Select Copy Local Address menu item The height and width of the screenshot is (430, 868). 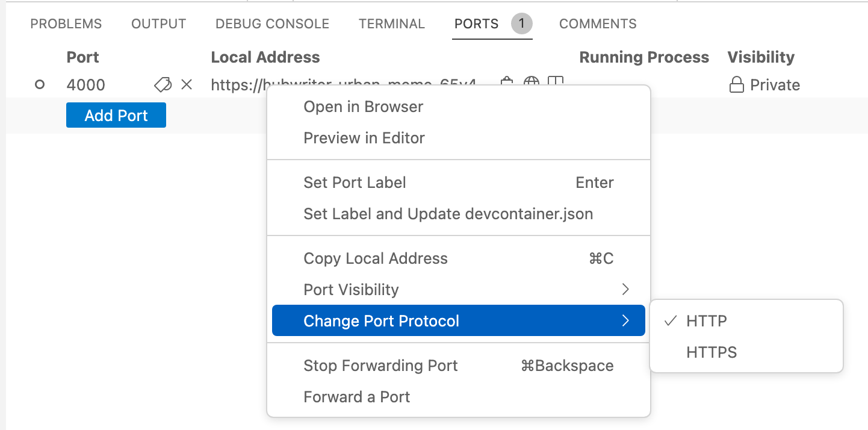pos(376,258)
